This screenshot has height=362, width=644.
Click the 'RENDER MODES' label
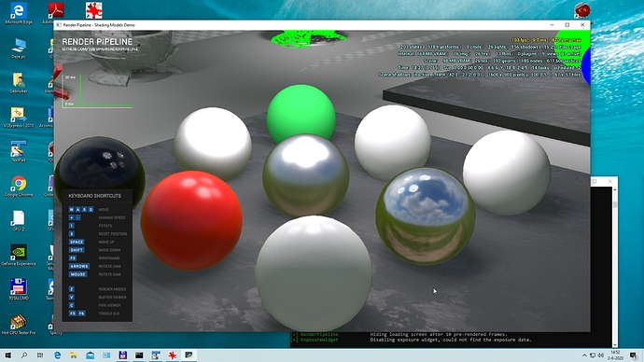[x=112, y=289]
